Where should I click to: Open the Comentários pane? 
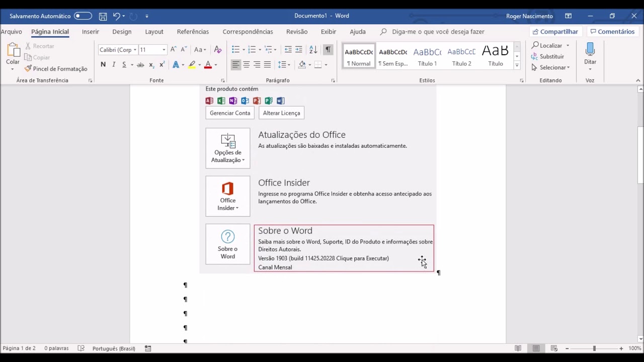[612, 32]
